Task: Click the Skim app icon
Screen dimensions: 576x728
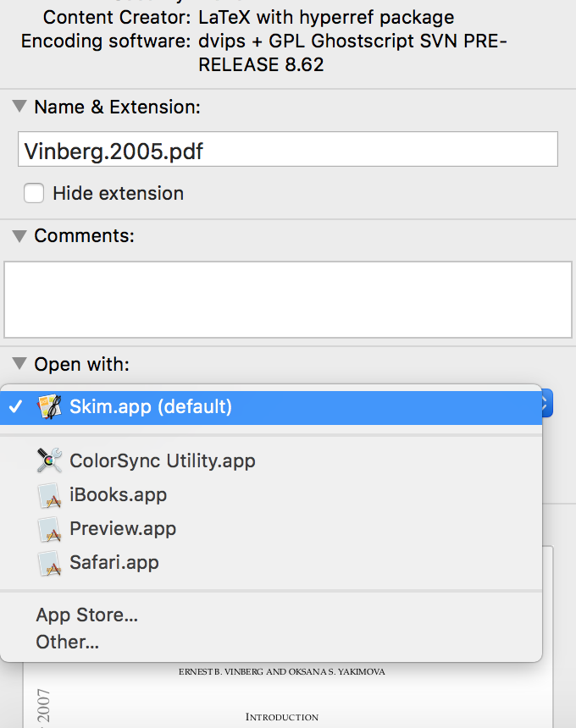Action: [49, 406]
